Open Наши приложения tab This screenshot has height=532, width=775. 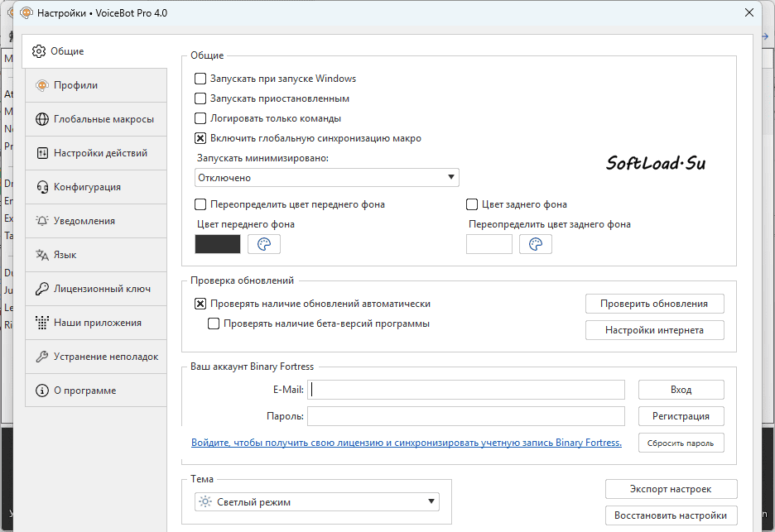96,323
